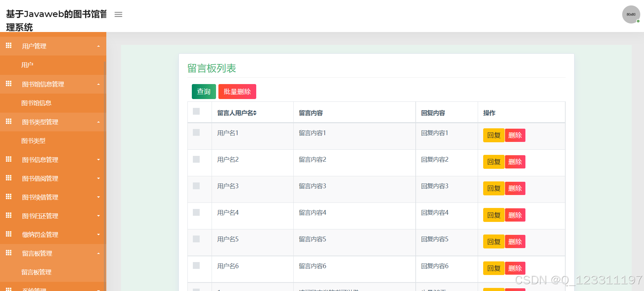Check the 用户名3 row checkbox
644x291 pixels.
click(x=196, y=186)
